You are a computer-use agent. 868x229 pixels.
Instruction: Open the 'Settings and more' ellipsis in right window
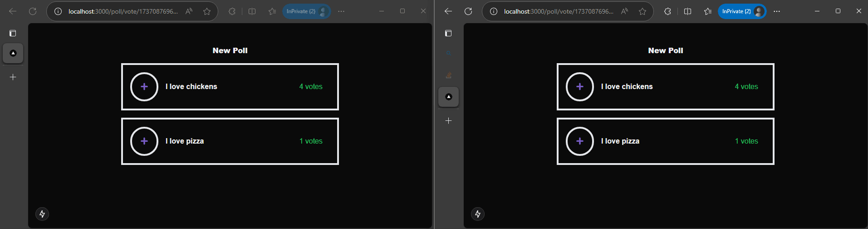click(777, 11)
